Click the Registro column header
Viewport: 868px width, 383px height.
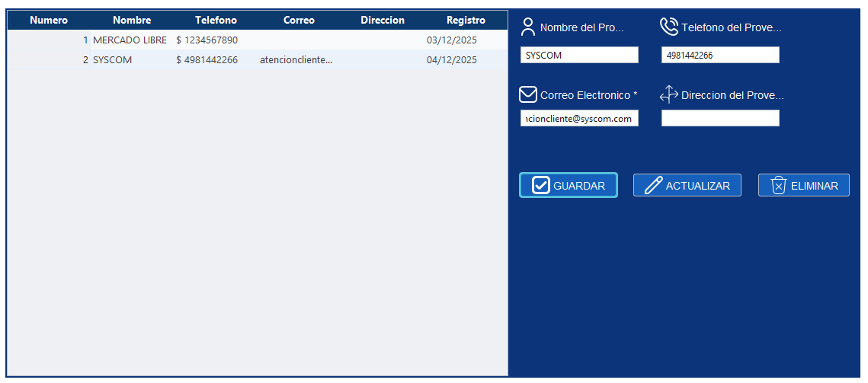[466, 21]
